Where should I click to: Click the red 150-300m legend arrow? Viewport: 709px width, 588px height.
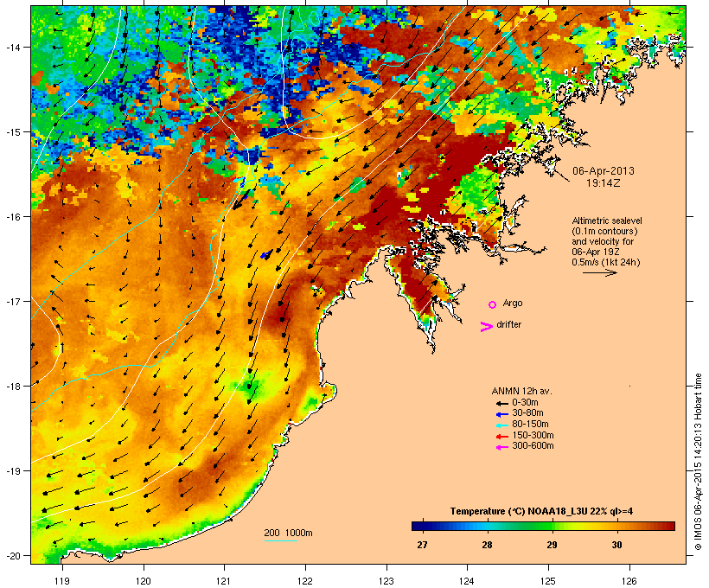501,437
